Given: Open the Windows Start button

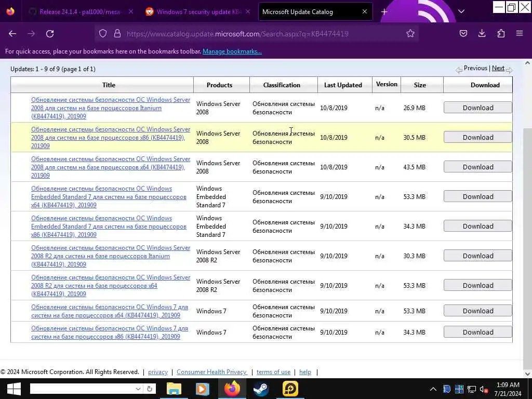Looking at the screenshot, I should click(x=14, y=389).
